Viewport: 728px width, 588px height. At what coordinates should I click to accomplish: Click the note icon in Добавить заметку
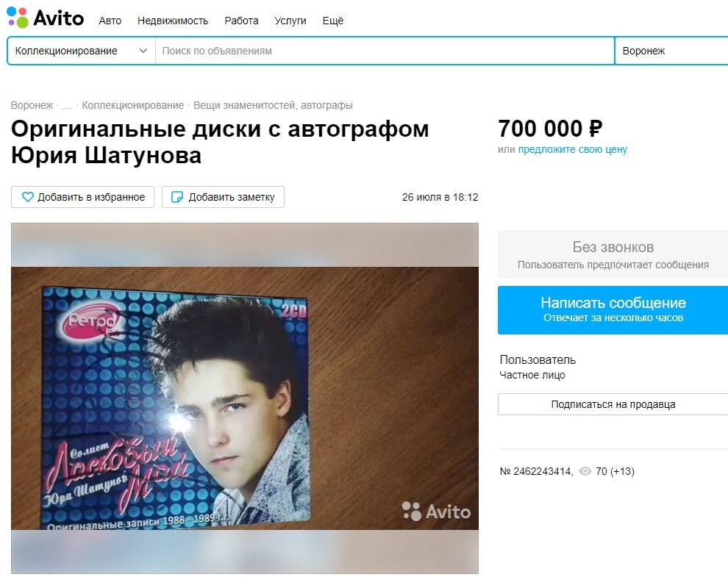[x=177, y=197]
